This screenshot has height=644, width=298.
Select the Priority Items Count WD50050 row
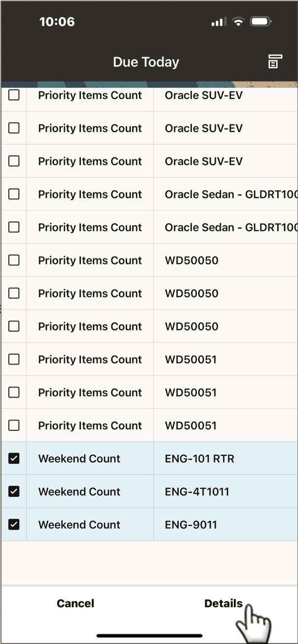[148, 260]
